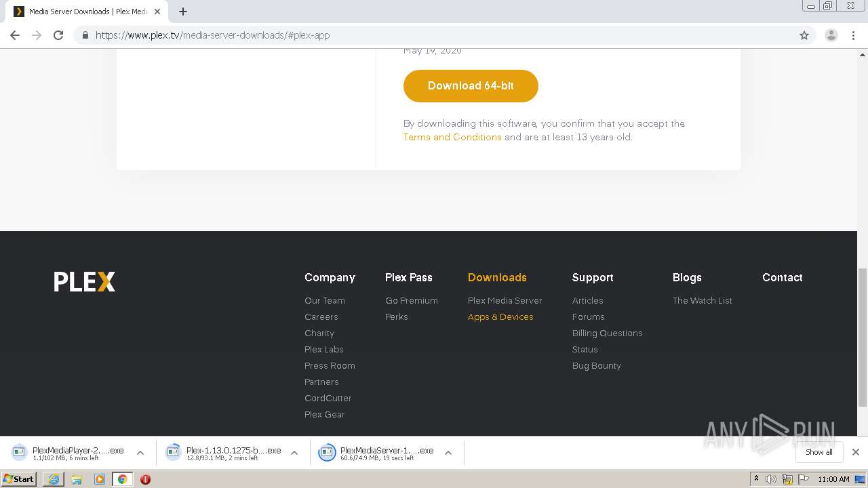The image size is (868, 488).
Task: Open Plex Pass footer heading
Action: point(409,277)
